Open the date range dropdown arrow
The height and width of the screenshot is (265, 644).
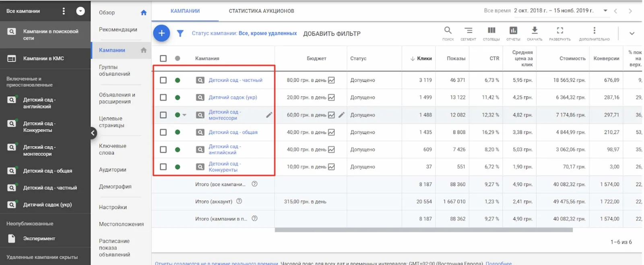click(x=605, y=11)
